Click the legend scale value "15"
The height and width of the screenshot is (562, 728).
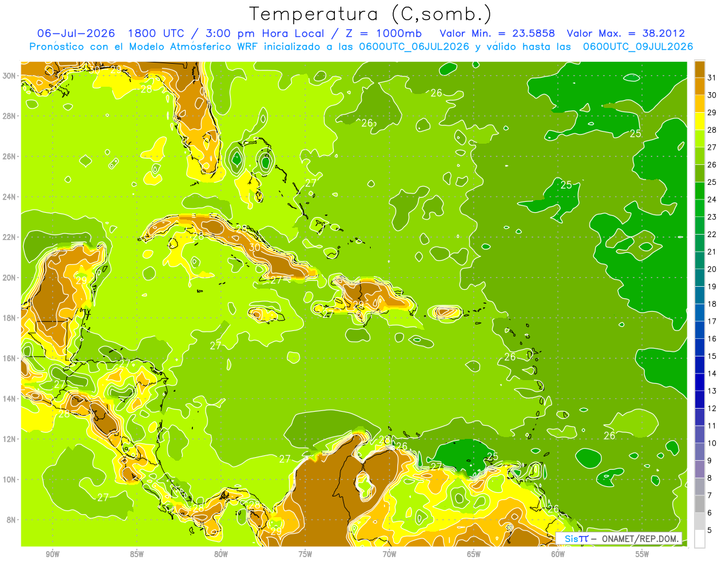713,356
